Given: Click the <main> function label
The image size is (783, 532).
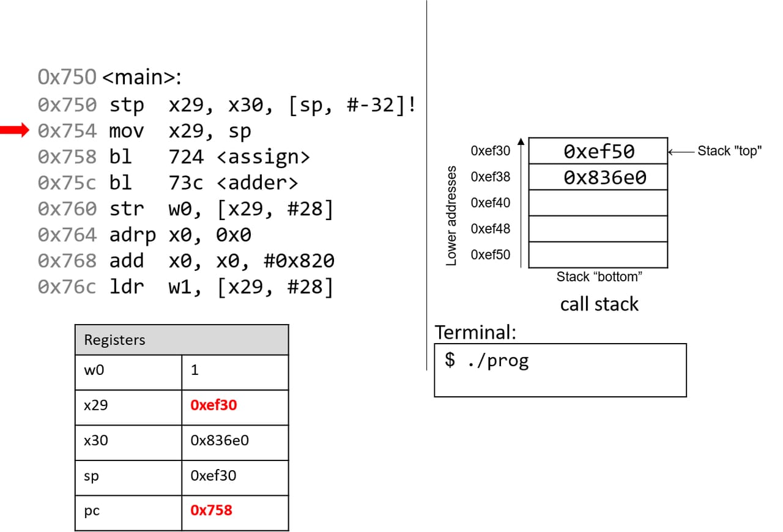Looking at the screenshot, I should coord(142,78).
